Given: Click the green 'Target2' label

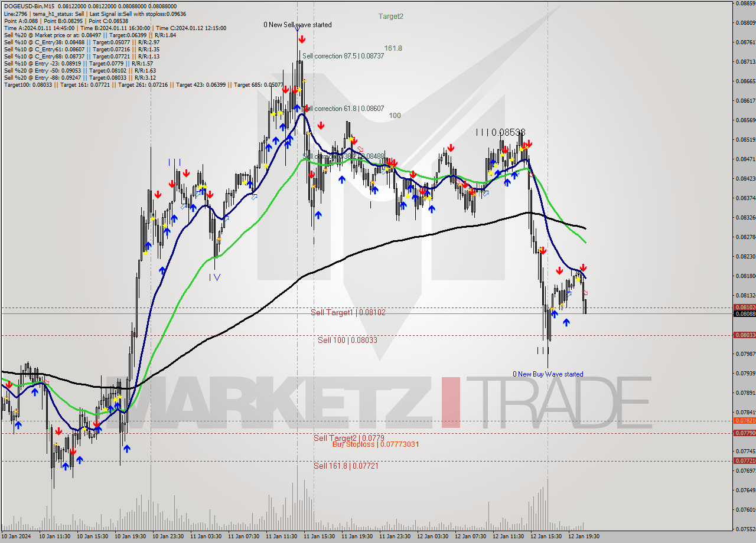Looking at the screenshot, I should click(391, 17).
